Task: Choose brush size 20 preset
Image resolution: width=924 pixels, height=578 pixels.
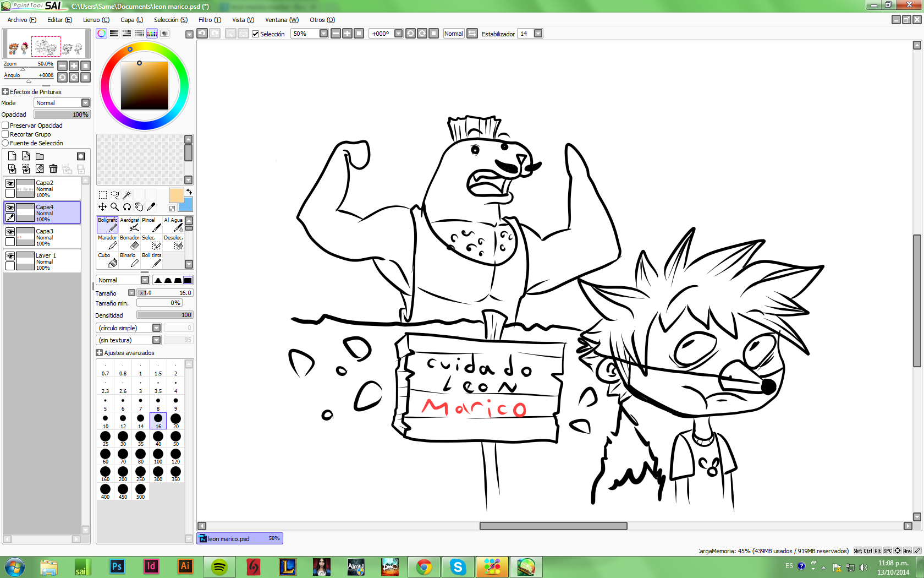Action: point(175,421)
